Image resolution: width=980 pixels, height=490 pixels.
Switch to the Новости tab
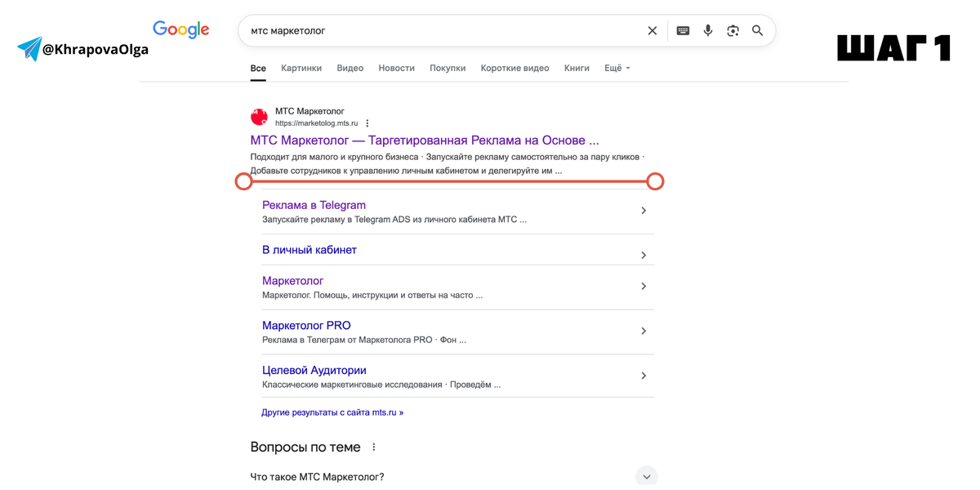[x=396, y=69]
